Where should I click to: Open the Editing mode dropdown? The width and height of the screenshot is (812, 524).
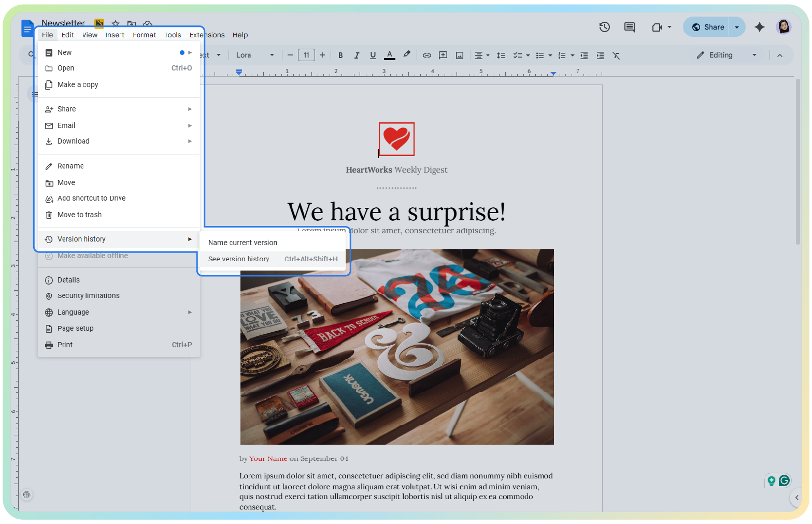(727, 55)
